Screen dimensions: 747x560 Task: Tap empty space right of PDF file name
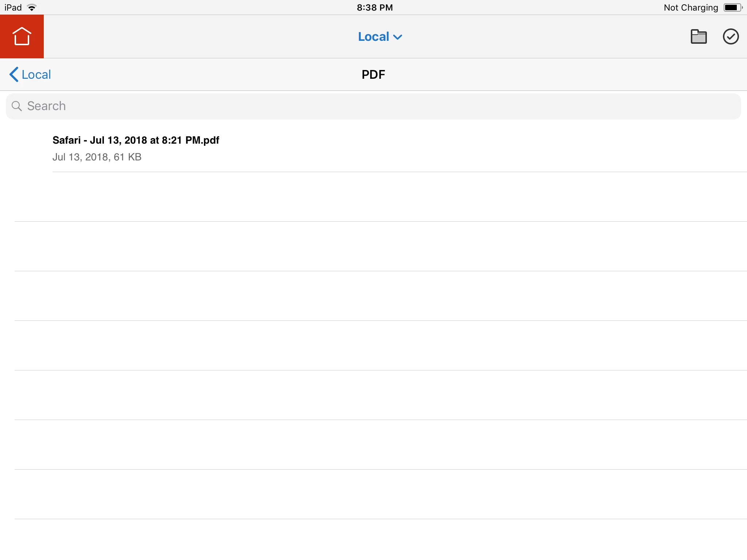point(474,146)
